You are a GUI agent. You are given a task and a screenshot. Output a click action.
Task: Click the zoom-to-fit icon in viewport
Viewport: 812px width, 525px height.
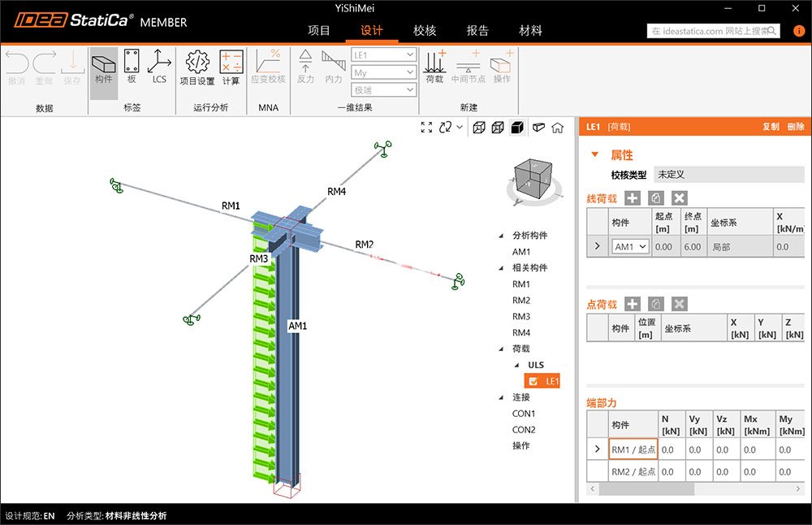click(x=427, y=128)
